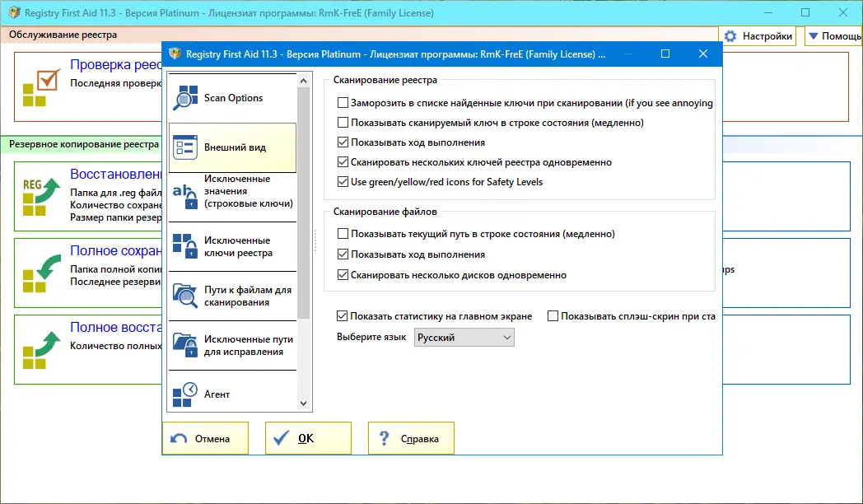Open the Помощь dropdown menu
This screenshot has width=863, height=504.
(x=834, y=36)
